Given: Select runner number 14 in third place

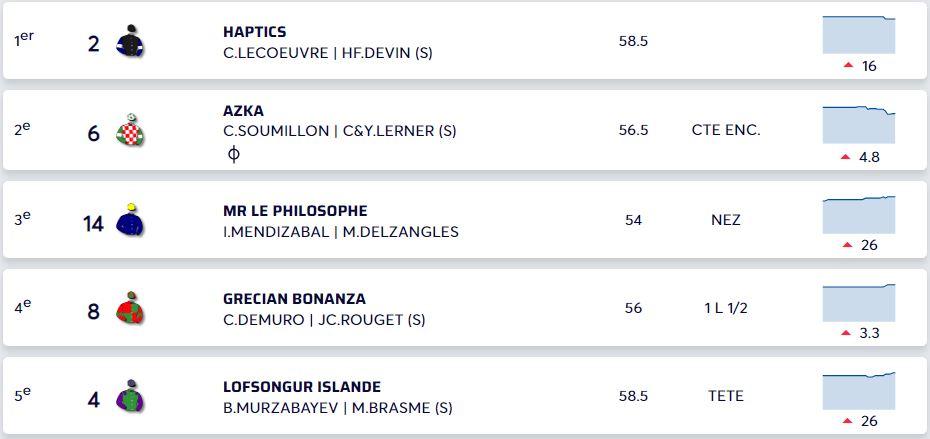Looking at the screenshot, I should click(x=93, y=224).
